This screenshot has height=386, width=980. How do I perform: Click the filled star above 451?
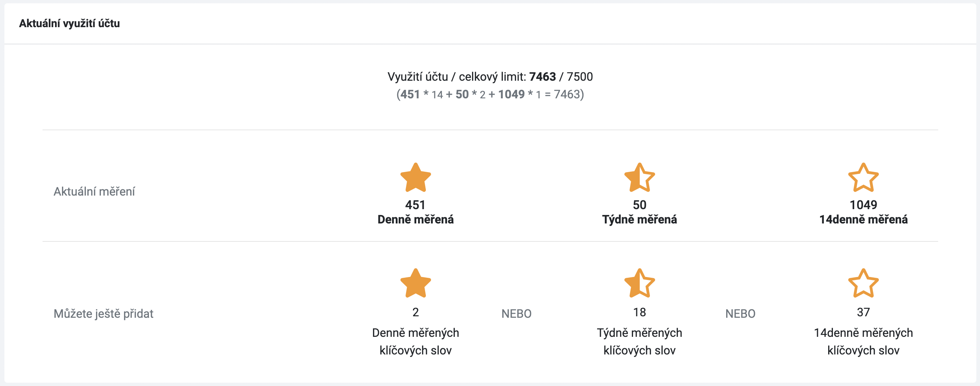416,177
